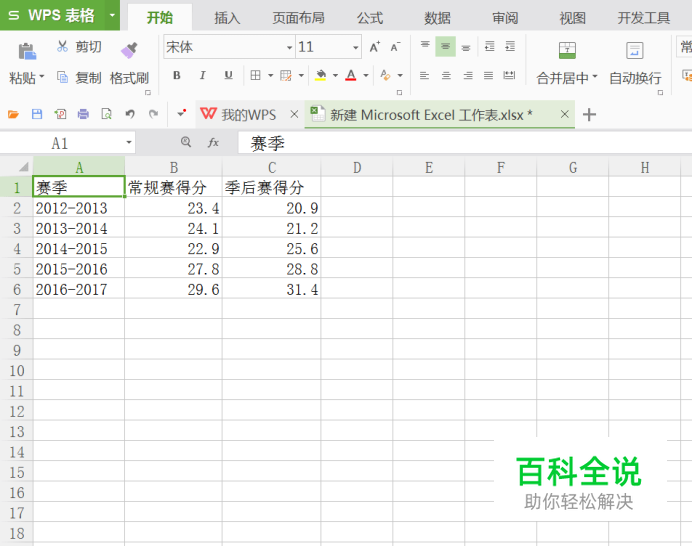Go to the 审阅 ribbon tab
This screenshot has width=692, height=546.
pyautogui.click(x=505, y=18)
